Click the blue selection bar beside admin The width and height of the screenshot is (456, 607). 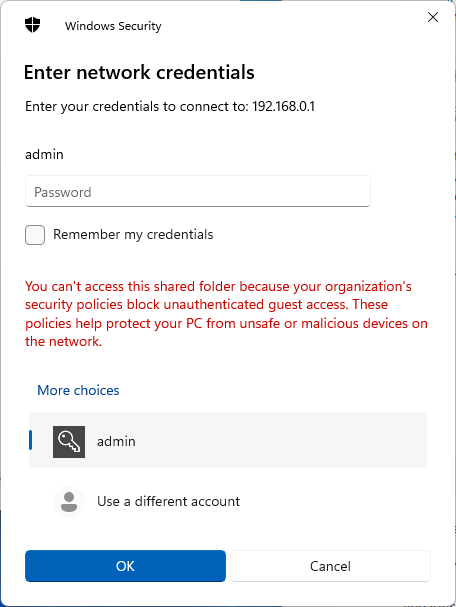(31, 440)
